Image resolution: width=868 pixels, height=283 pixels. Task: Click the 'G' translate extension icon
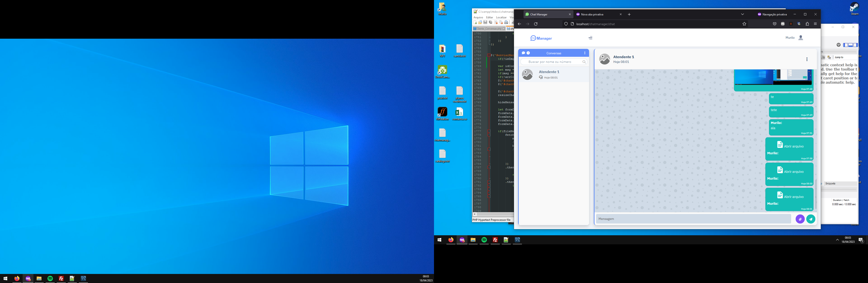click(x=799, y=24)
